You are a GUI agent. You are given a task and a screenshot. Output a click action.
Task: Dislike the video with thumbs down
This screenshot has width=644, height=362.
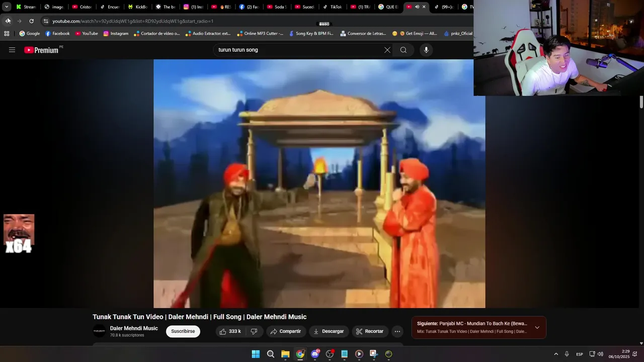pos(254,331)
